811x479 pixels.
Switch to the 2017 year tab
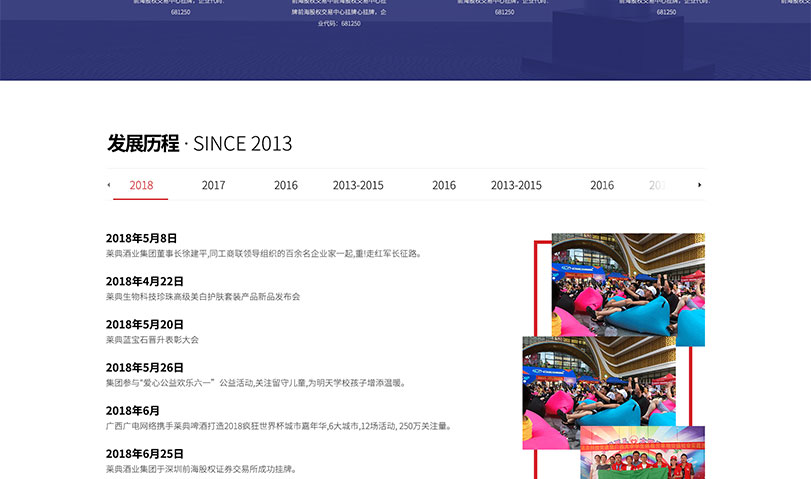(214, 185)
